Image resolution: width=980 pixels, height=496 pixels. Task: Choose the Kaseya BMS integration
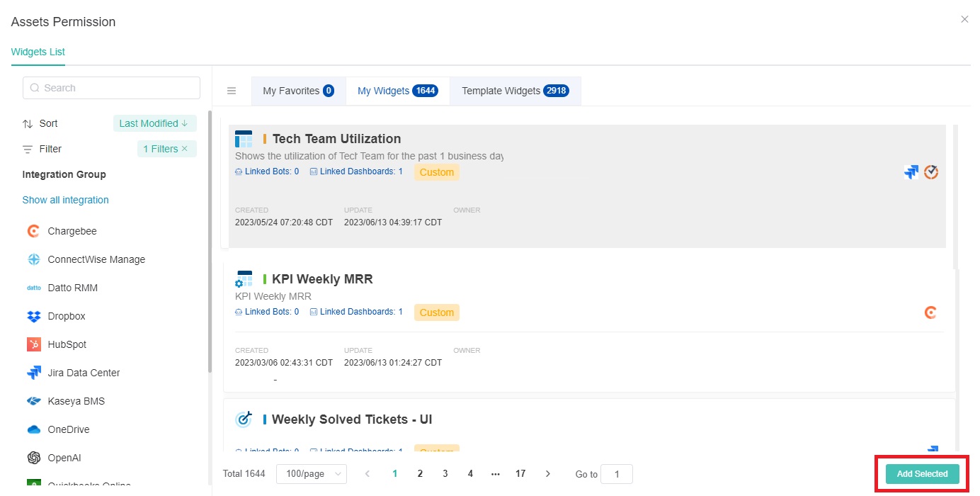coord(76,401)
